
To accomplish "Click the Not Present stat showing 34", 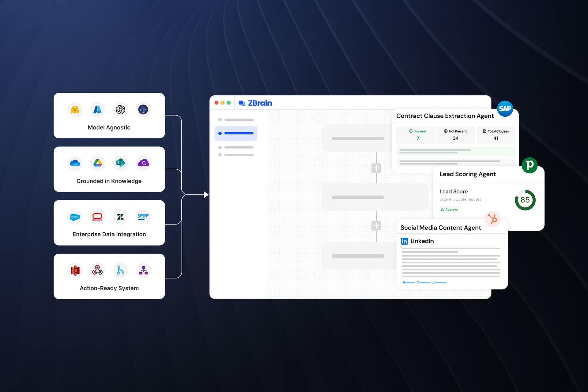I will click(x=455, y=135).
